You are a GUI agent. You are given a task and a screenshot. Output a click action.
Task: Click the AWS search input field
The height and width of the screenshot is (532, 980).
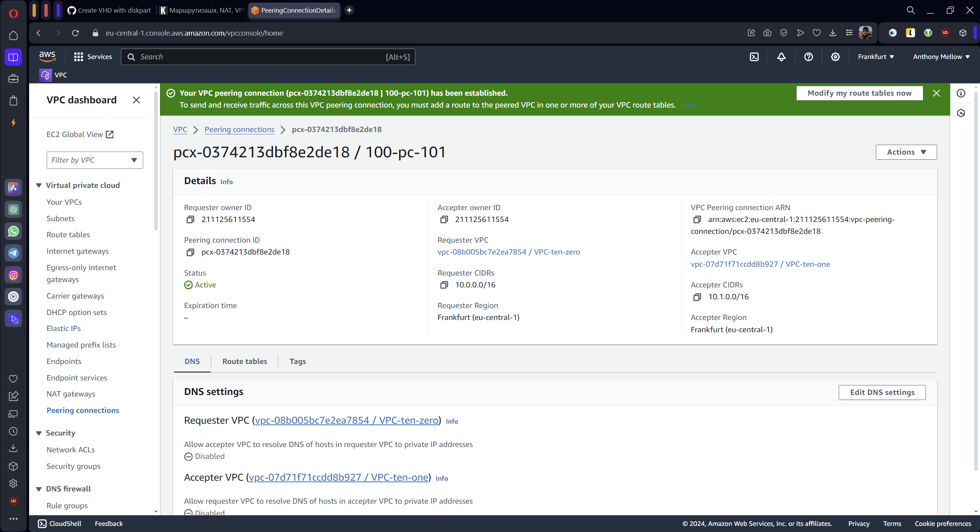(x=260, y=57)
